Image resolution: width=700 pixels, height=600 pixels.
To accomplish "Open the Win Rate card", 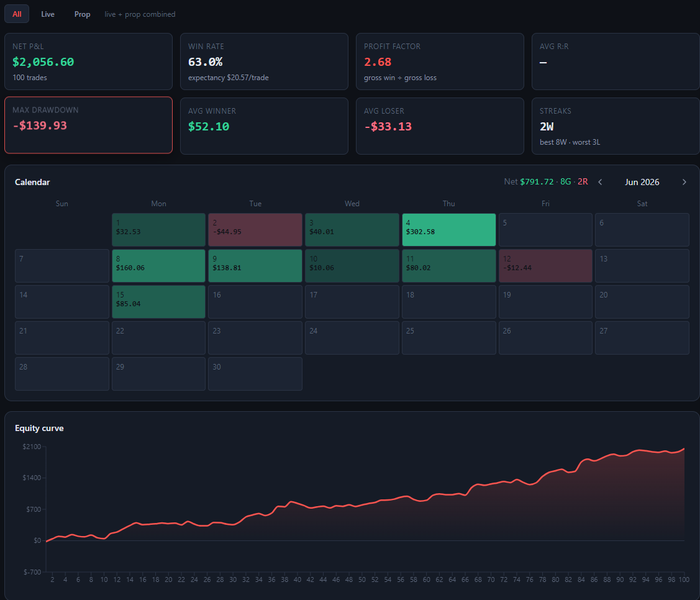I will coord(264,61).
